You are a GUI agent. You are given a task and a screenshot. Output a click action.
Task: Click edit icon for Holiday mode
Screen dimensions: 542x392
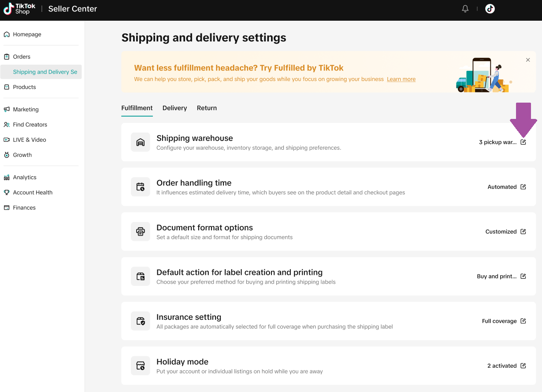523,366
